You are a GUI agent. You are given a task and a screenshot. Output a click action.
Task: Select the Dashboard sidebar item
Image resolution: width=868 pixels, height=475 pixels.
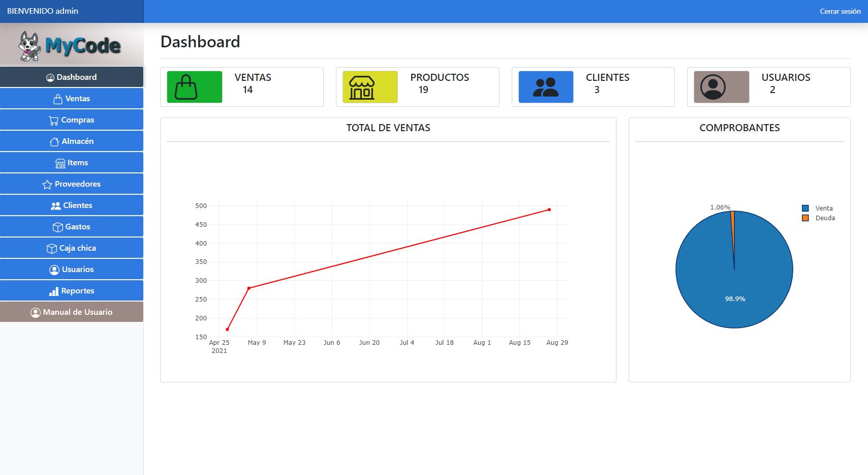[72, 77]
